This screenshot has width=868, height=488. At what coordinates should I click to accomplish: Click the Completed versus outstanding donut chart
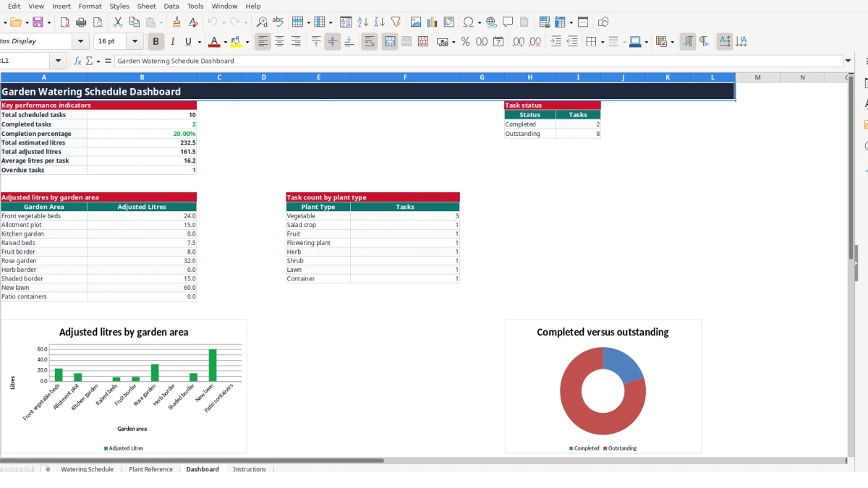click(x=603, y=390)
